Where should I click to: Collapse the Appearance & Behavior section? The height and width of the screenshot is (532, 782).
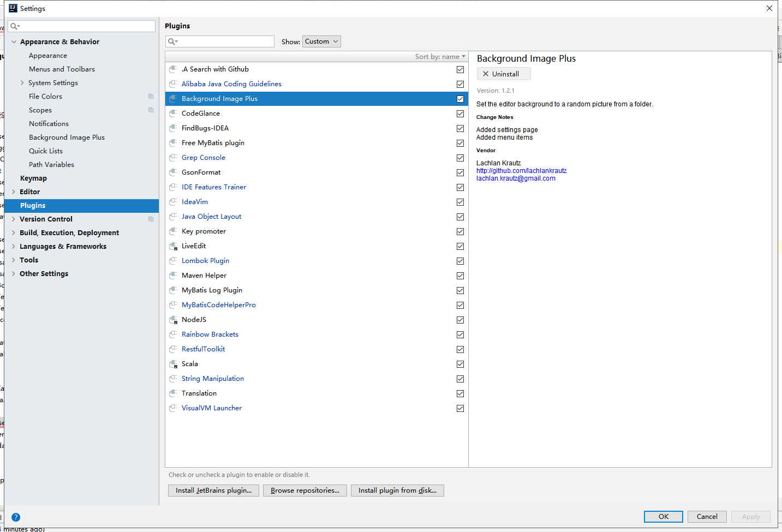(14, 42)
